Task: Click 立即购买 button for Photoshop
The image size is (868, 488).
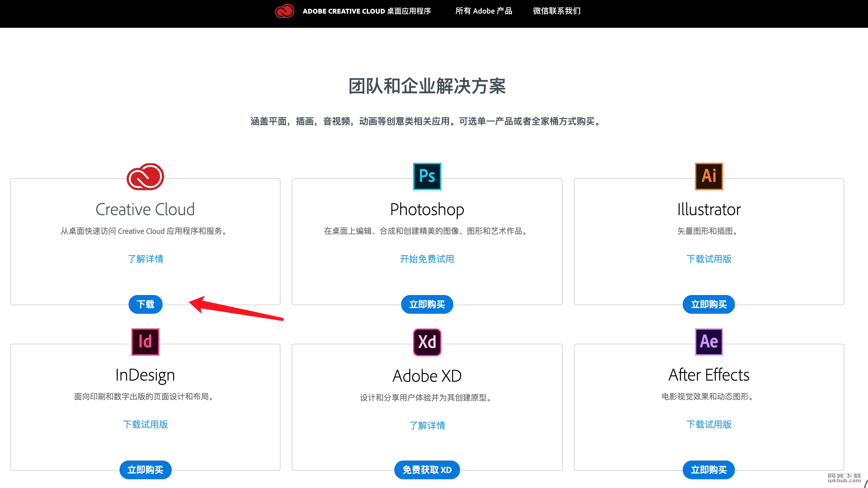Action: click(x=427, y=304)
